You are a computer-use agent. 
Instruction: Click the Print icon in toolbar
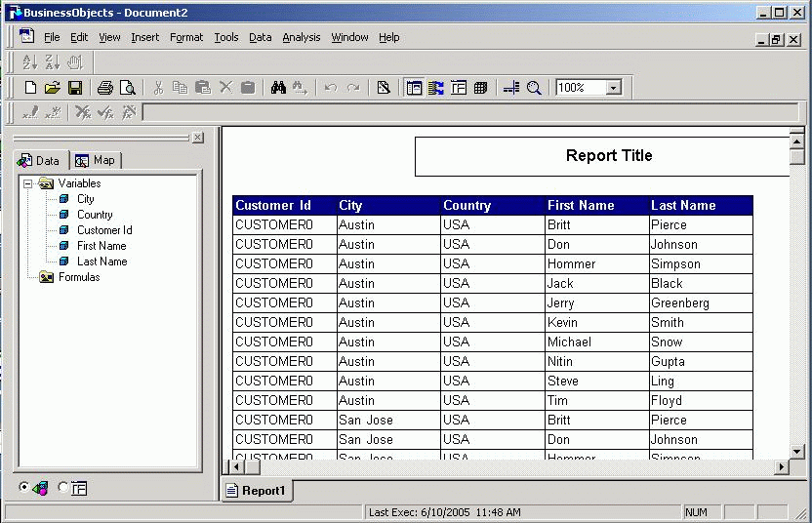point(105,88)
